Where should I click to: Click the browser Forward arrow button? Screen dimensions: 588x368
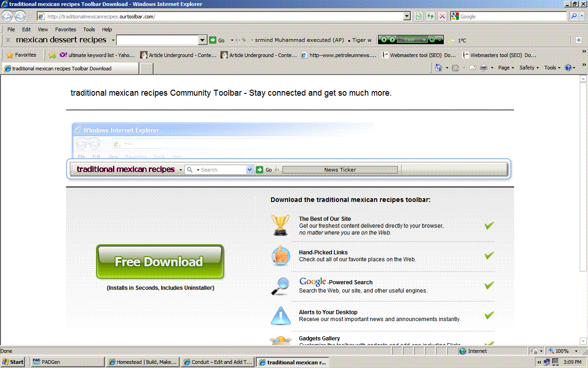pyautogui.click(x=20, y=17)
